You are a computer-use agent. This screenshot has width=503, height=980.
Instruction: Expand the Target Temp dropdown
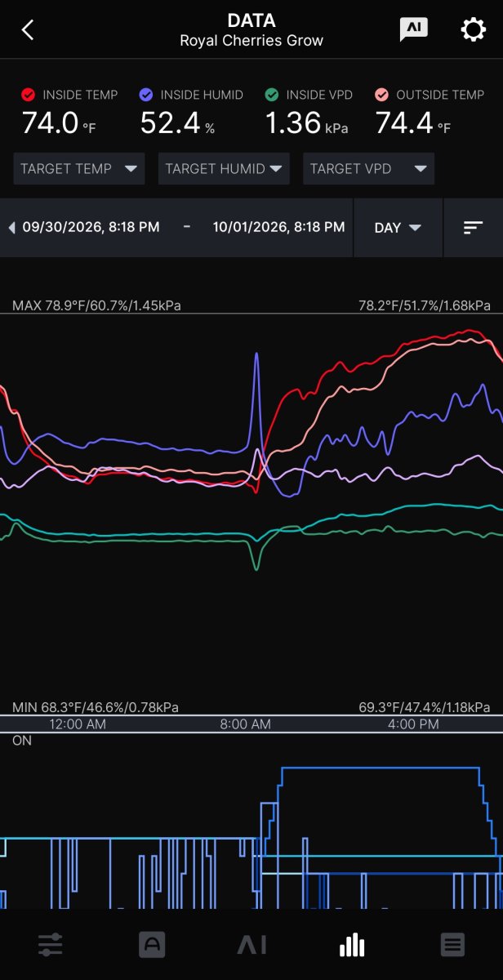pyautogui.click(x=79, y=169)
